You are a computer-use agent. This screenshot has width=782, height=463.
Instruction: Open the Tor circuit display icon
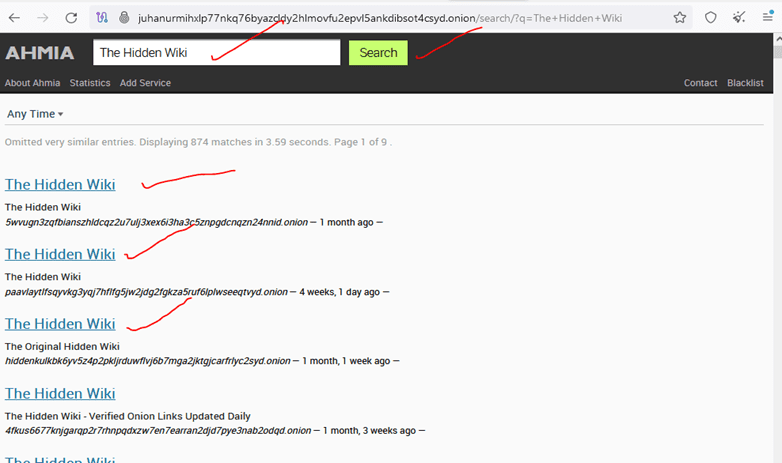coord(102,18)
